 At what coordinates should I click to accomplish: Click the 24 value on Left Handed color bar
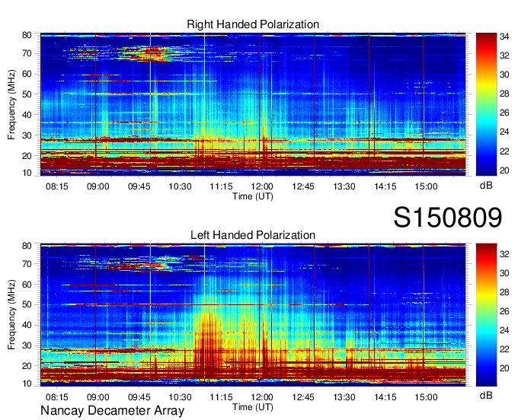(x=504, y=330)
